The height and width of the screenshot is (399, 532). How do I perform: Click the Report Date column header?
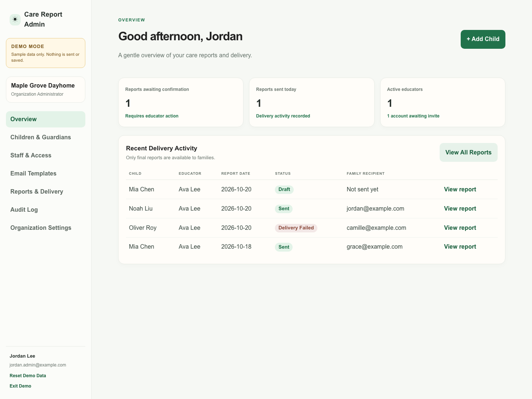click(x=236, y=174)
